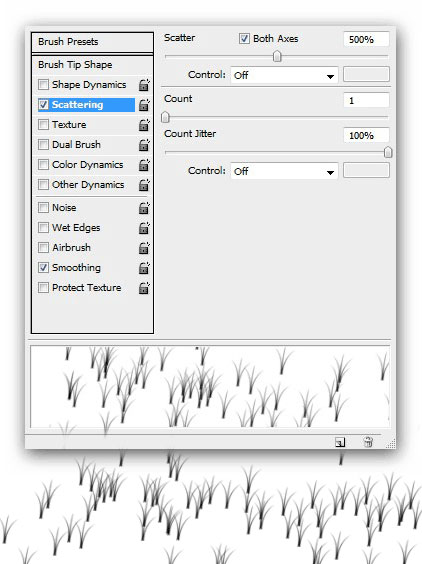The width and height of the screenshot is (422, 564).
Task: Enable the Shape Dynamics checkbox
Action: (43, 85)
